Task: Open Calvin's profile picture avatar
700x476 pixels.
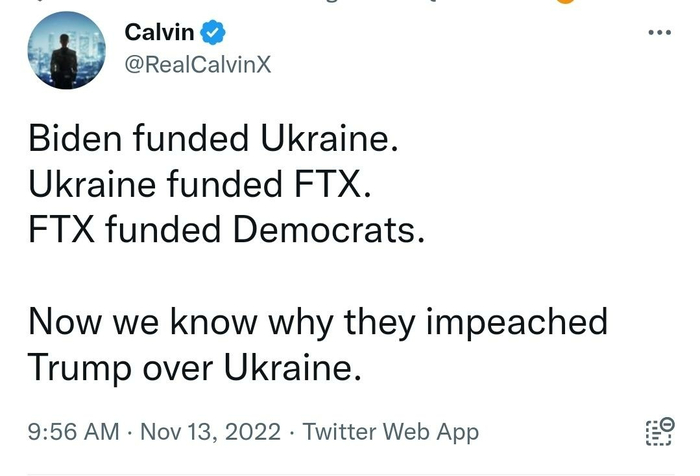Action: (65, 50)
